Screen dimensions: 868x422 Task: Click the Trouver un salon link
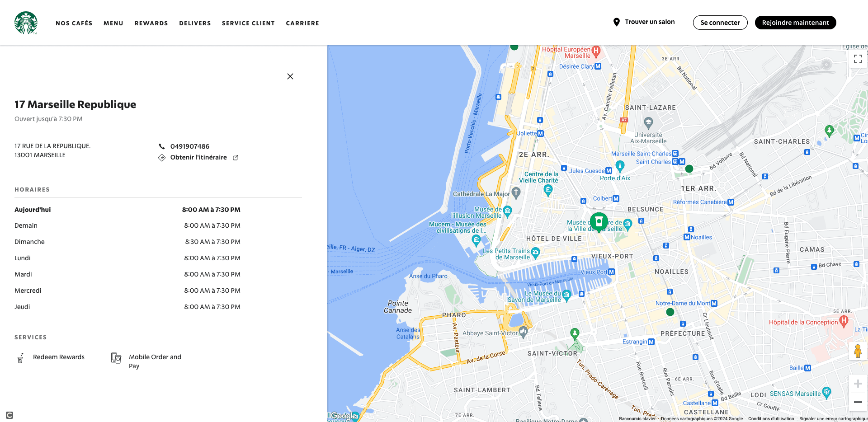click(x=650, y=22)
